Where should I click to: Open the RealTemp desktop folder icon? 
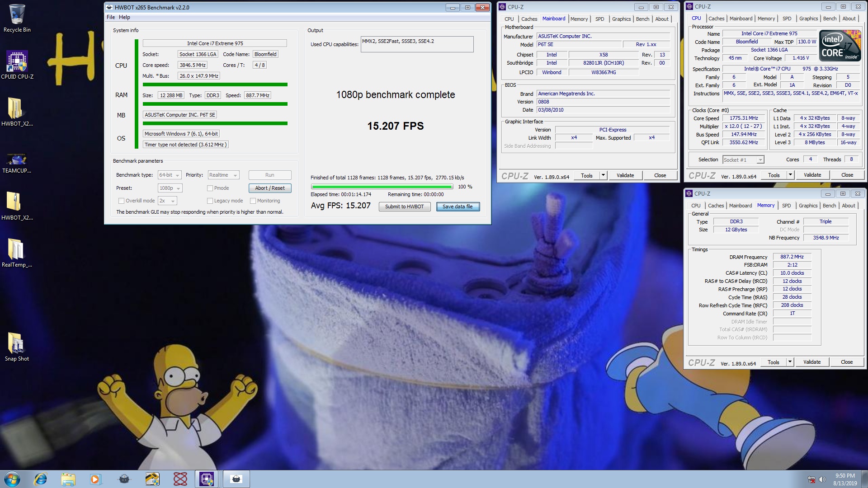click(17, 253)
